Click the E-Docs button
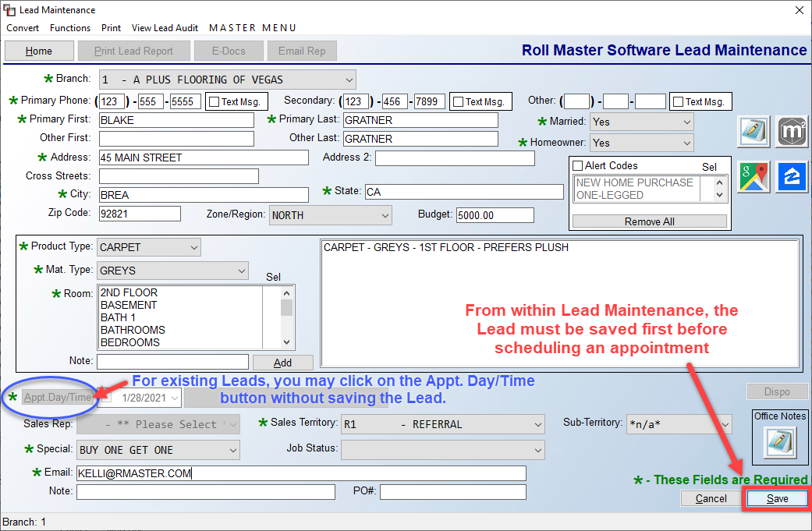The height and width of the screenshot is (531, 812). [229, 51]
